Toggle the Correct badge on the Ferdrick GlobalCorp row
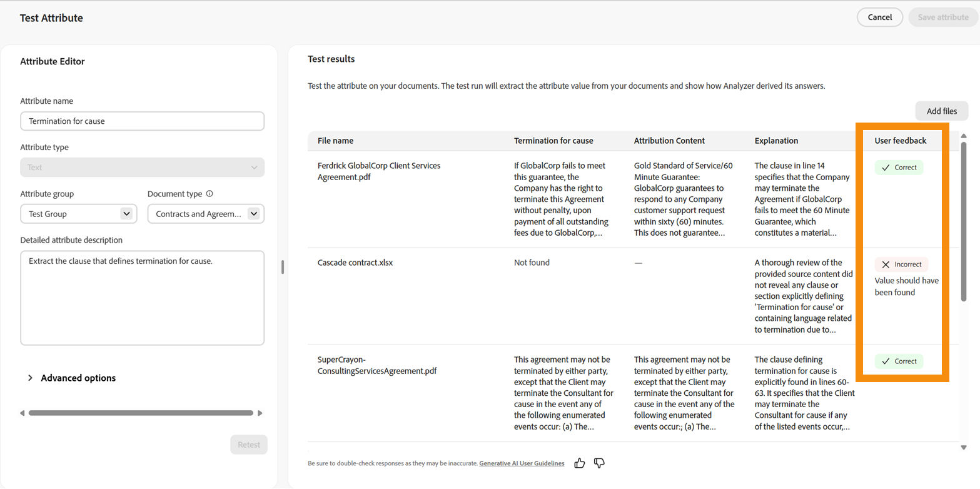This screenshot has width=980, height=489. (x=899, y=167)
